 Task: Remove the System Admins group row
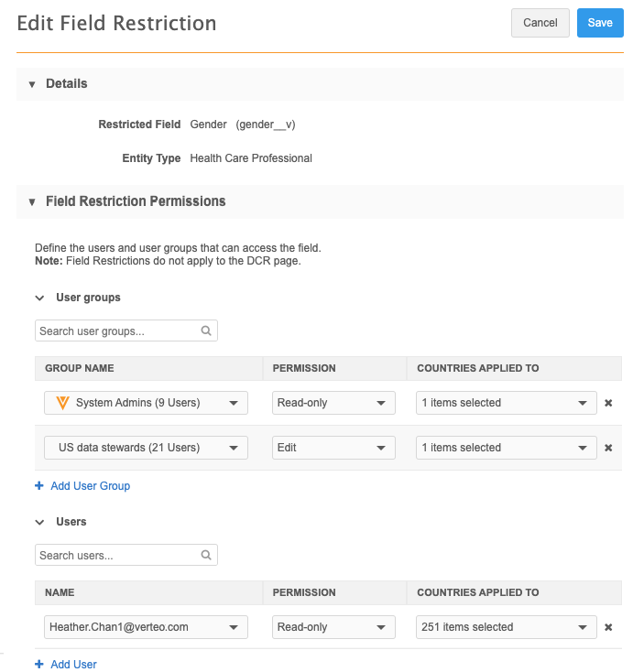point(608,403)
